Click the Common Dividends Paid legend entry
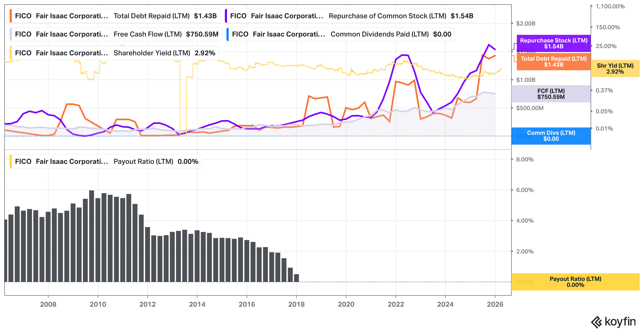The height and width of the screenshot is (333, 644). [x=341, y=34]
